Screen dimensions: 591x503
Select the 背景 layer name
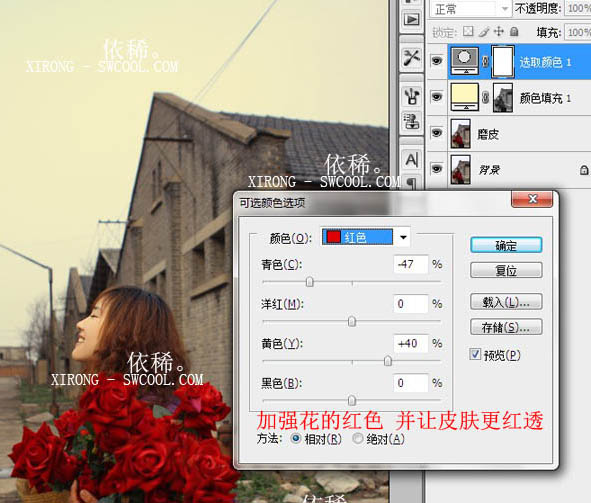click(489, 170)
